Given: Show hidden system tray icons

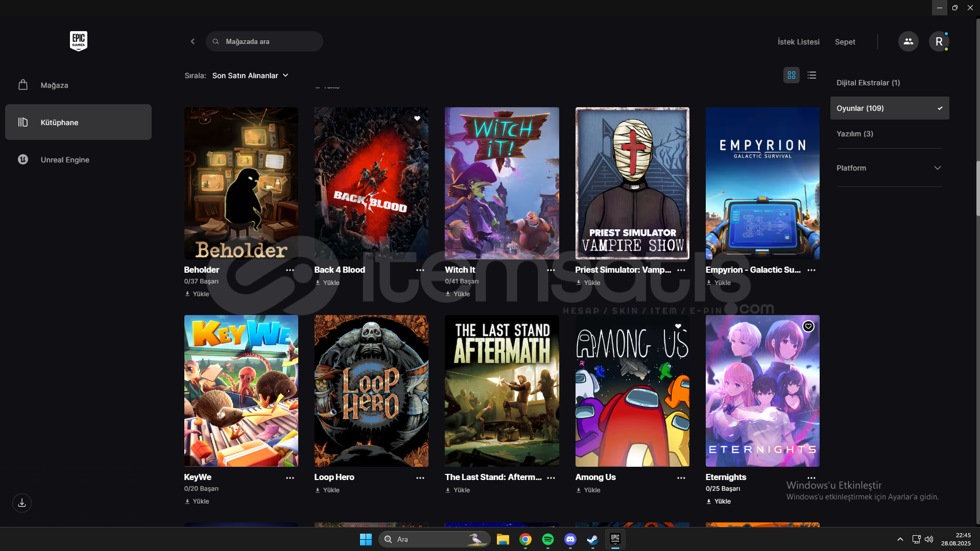Looking at the screenshot, I should coord(900,539).
